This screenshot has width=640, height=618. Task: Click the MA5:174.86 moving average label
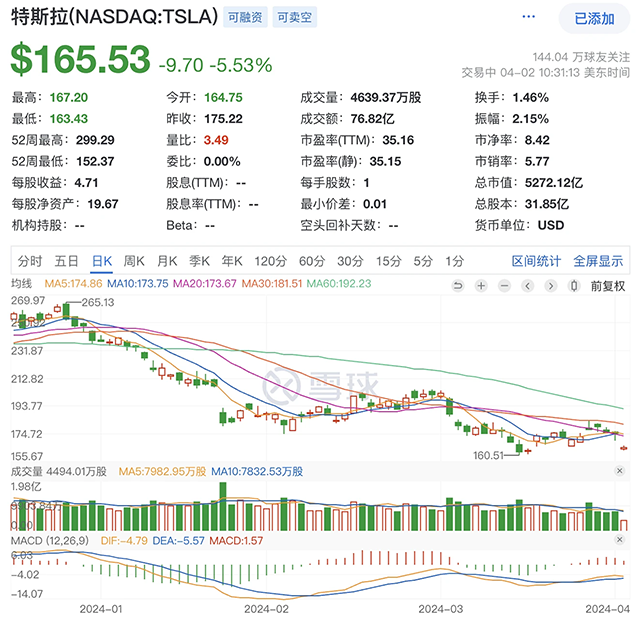pyautogui.click(x=73, y=283)
